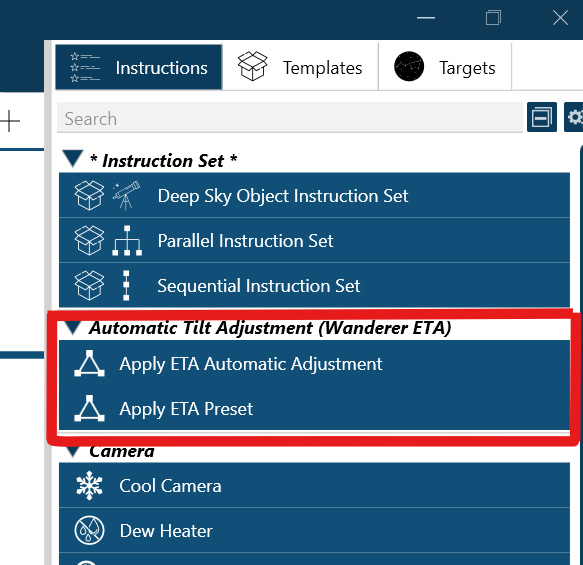
Task: Click the plus add button at left edge
Action: (x=10, y=121)
